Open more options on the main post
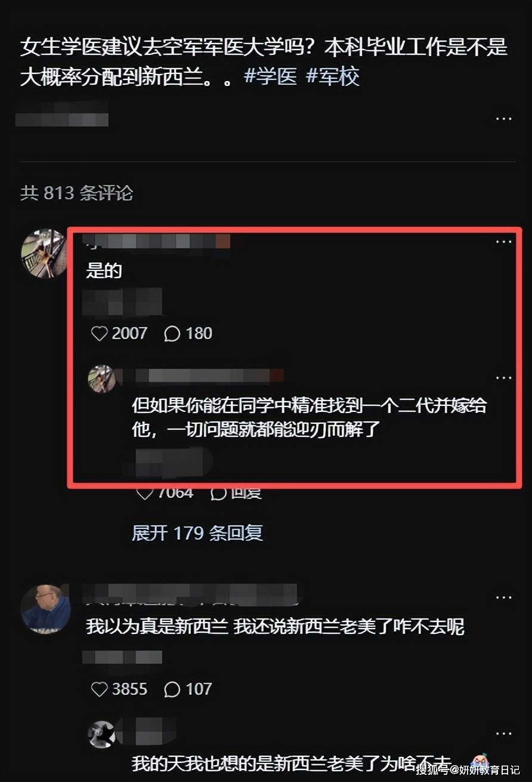Screen dimensions: 532x782 [504, 118]
